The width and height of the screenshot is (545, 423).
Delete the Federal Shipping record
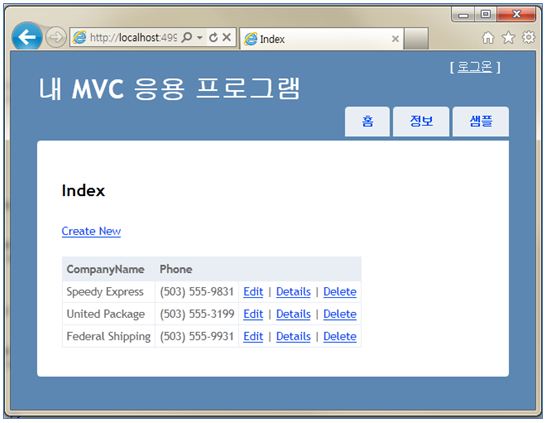(x=340, y=336)
